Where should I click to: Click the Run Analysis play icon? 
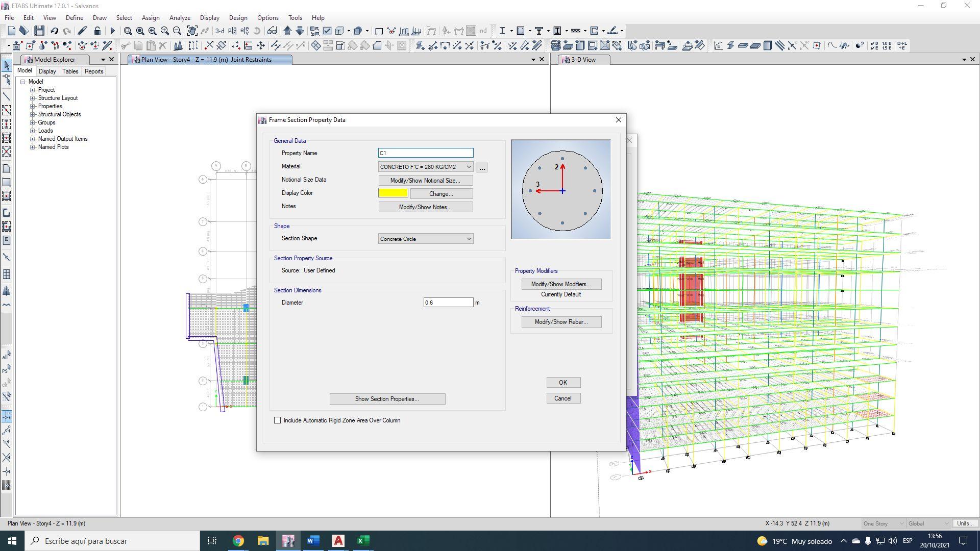point(113,31)
